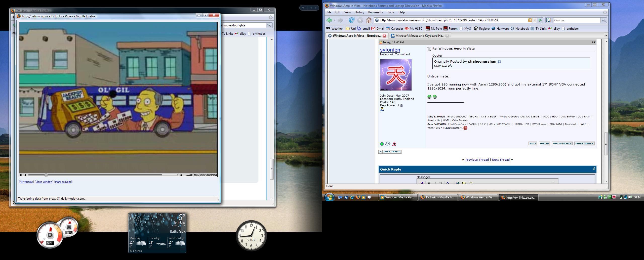
Task: Click the Mark as Dead link
Action: 63,182
